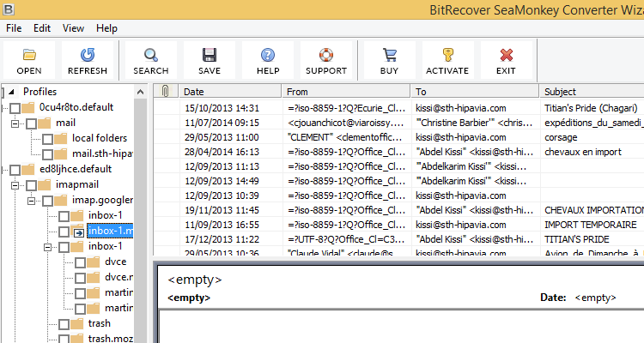
Task: Sort messages by To column header
Action: tap(475, 91)
